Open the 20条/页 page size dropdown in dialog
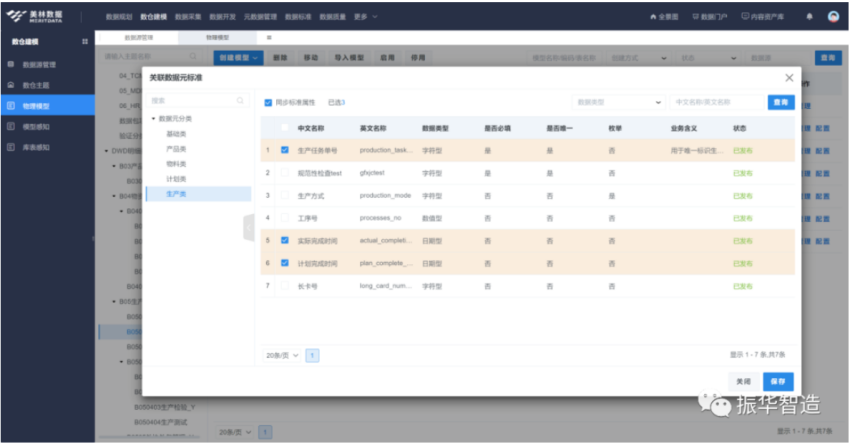This screenshot has width=850, height=444. tap(282, 355)
